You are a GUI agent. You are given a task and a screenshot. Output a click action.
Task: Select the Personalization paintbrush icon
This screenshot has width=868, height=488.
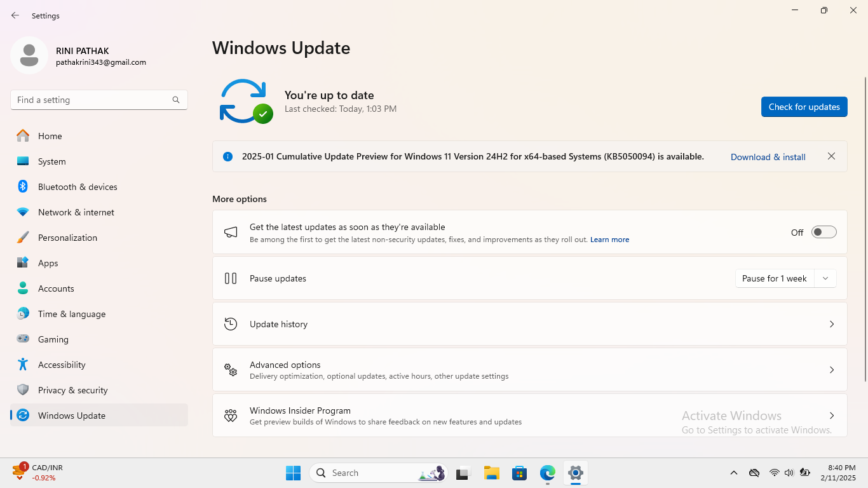pos(23,238)
